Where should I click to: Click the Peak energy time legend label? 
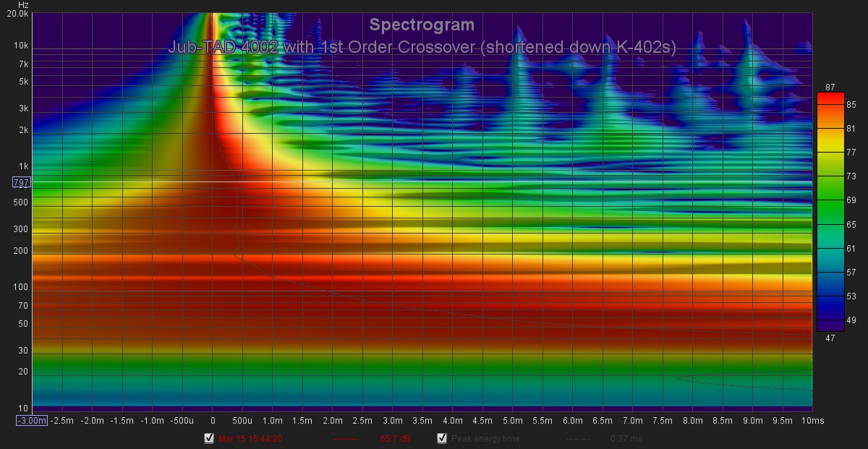(x=485, y=439)
